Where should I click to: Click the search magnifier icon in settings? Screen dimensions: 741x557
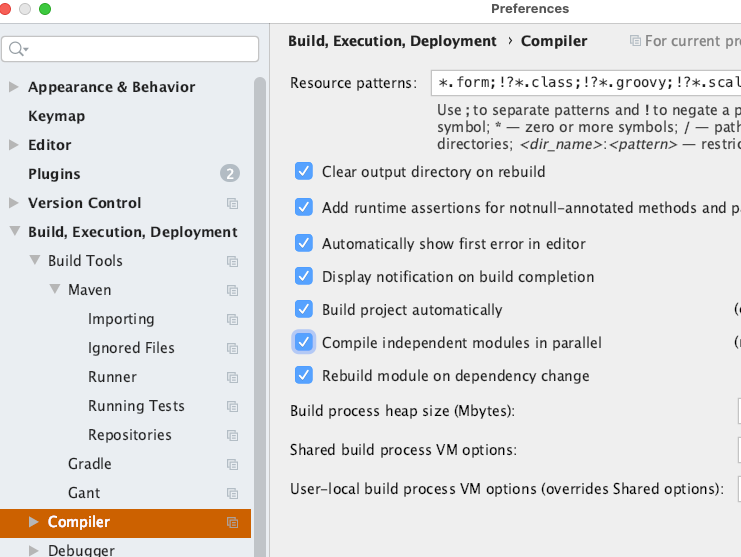[16, 49]
